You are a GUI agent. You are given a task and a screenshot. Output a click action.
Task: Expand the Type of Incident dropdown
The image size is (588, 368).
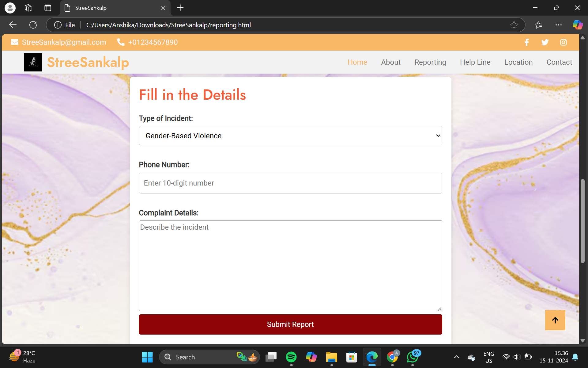[290, 136]
